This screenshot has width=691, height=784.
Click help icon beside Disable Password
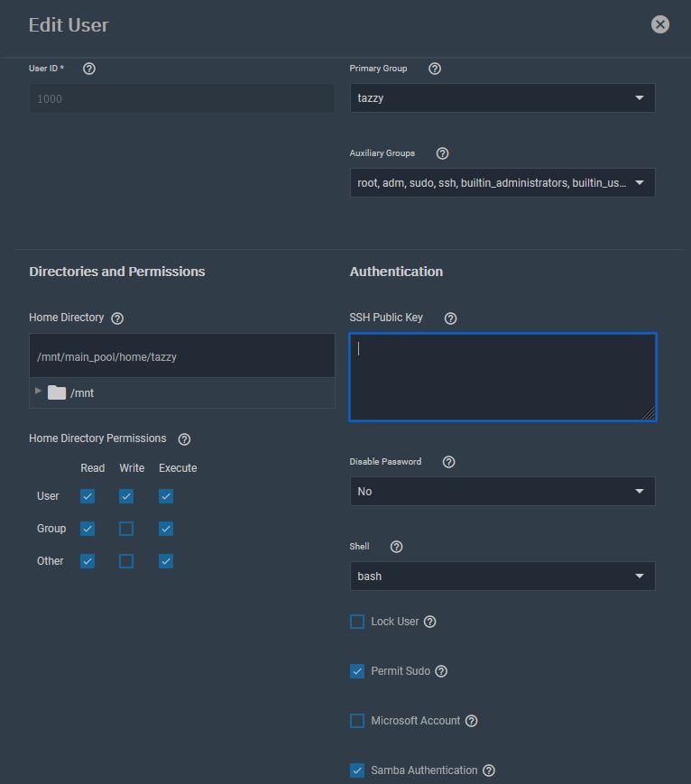click(449, 462)
